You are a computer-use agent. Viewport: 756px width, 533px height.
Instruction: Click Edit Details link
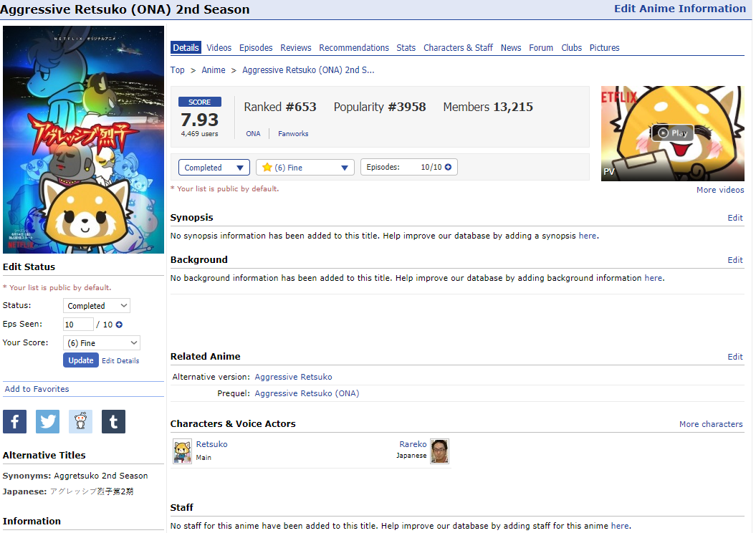pos(120,361)
